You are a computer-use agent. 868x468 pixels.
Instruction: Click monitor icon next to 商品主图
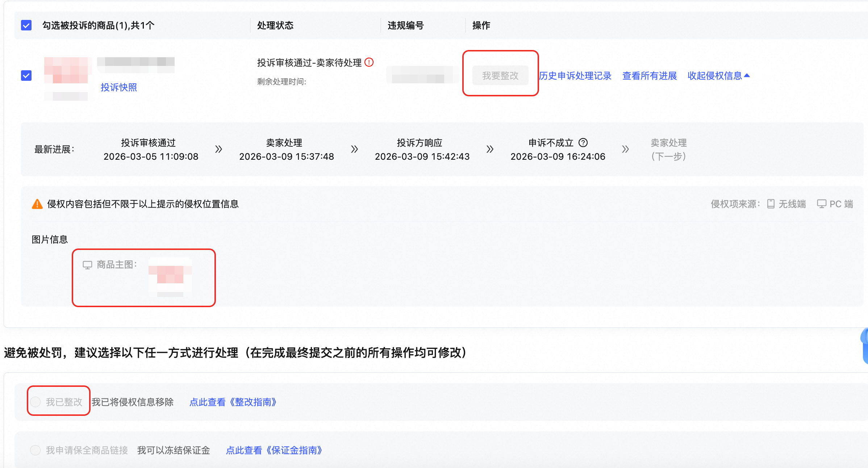coord(88,265)
